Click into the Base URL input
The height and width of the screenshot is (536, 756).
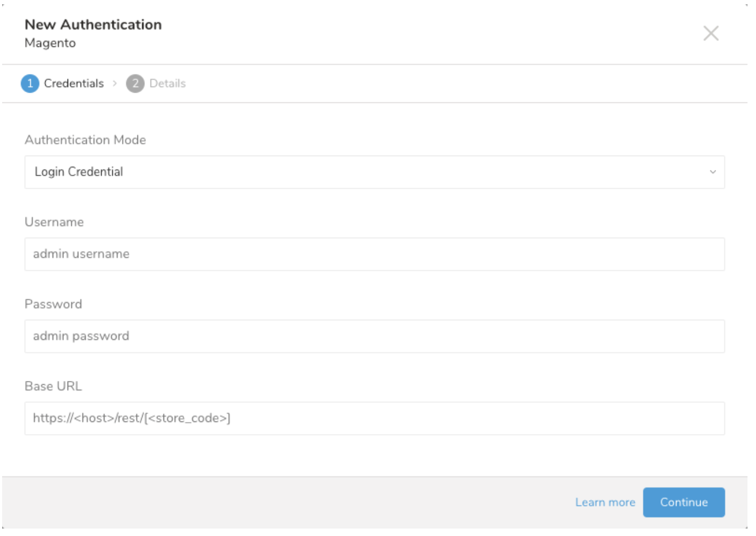tap(374, 418)
